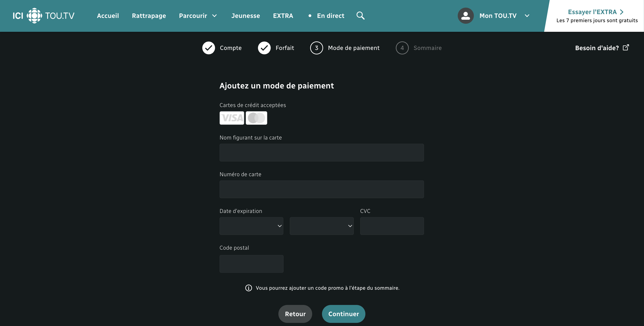Click the Mastercard logo
The height and width of the screenshot is (326, 644).
pyautogui.click(x=256, y=118)
